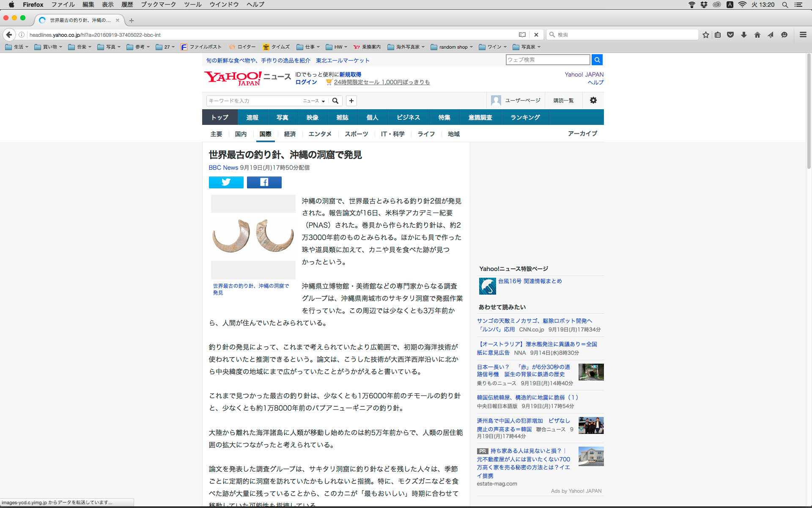Expand the 海外写真家 bookmarks folder
Screen dimensions: 812x508
point(405,47)
